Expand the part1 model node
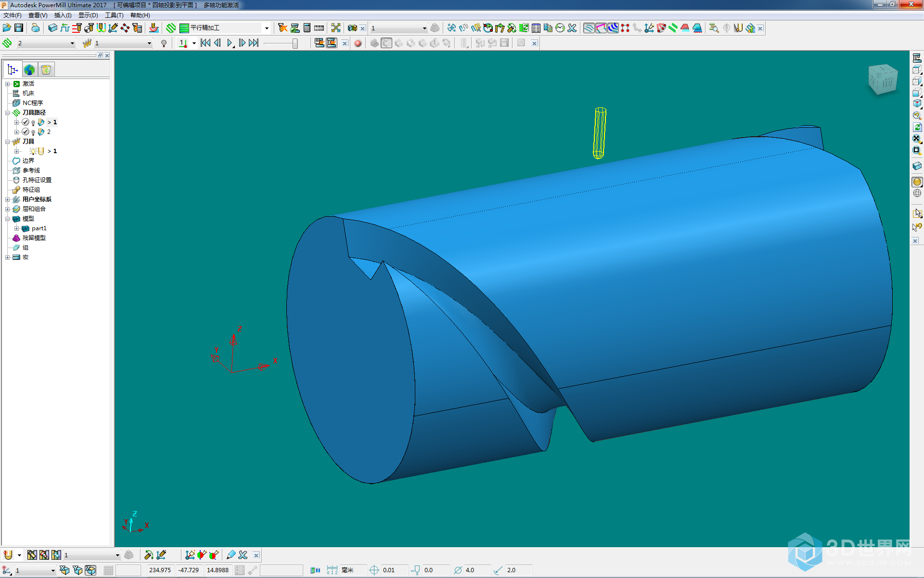 [x=16, y=228]
